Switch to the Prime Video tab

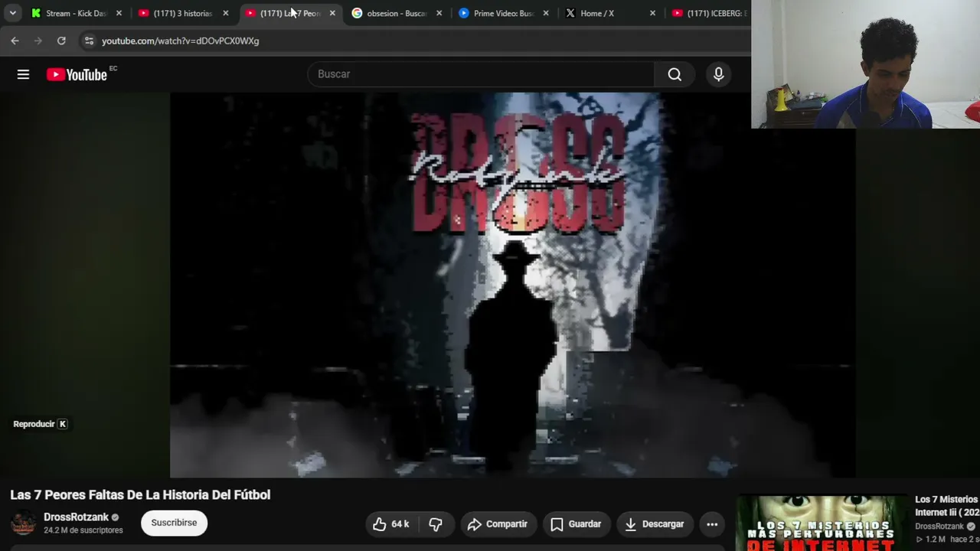[x=502, y=13]
